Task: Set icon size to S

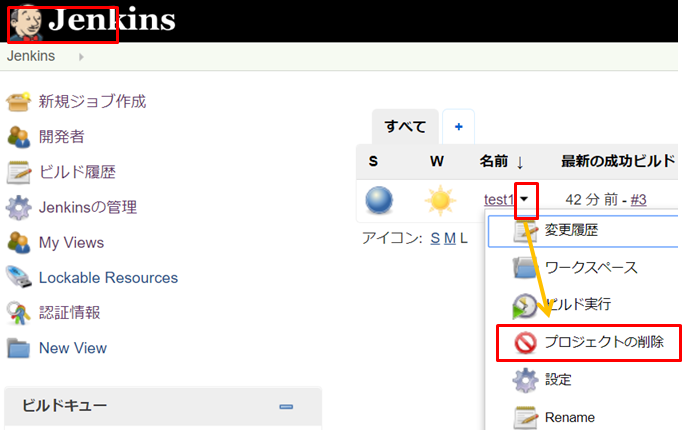Action: pyautogui.click(x=435, y=238)
